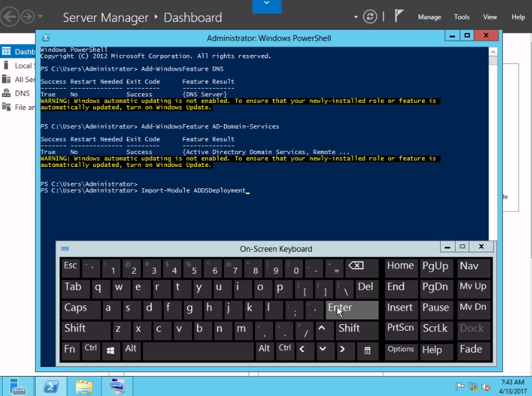Screen dimensions: 532x396
Task: Toggle the left Alt key on keyboard
Action: 131,351
